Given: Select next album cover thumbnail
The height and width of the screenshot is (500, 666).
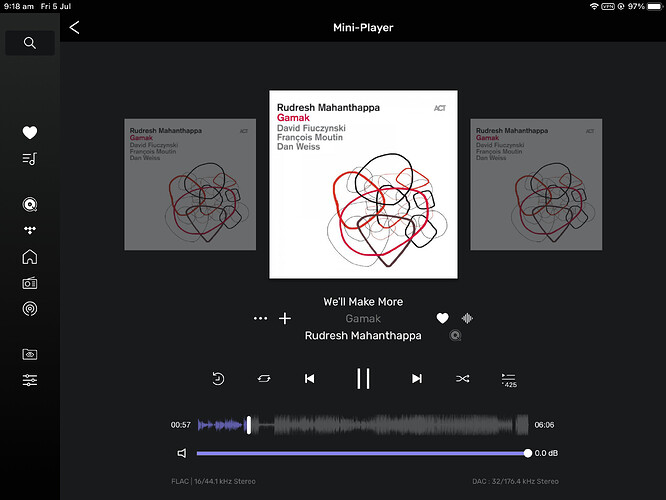Looking at the screenshot, I should (x=536, y=184).
